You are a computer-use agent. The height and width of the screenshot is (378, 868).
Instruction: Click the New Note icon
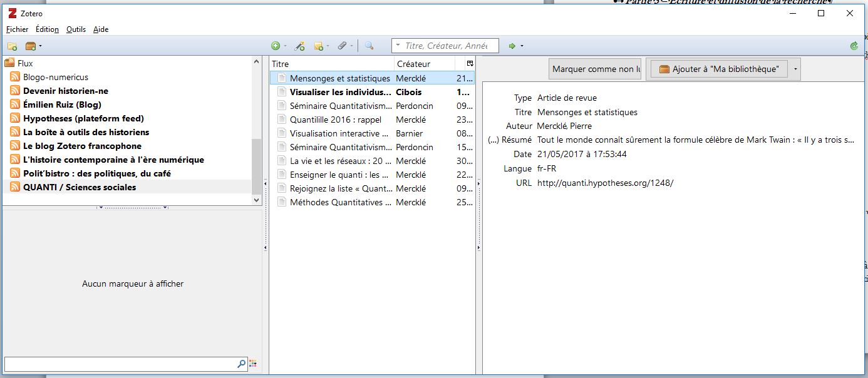[318, 46]
